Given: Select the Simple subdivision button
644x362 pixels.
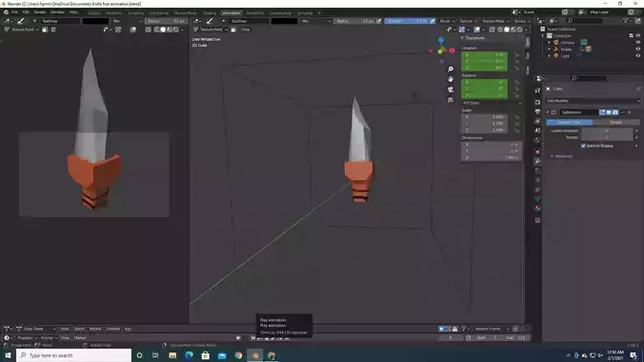Looking at the screenshot, I should [x=616, y=123].
